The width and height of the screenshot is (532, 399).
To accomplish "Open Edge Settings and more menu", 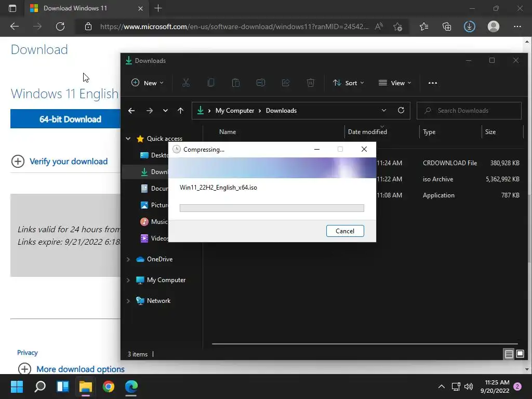I will click(517, 26).
